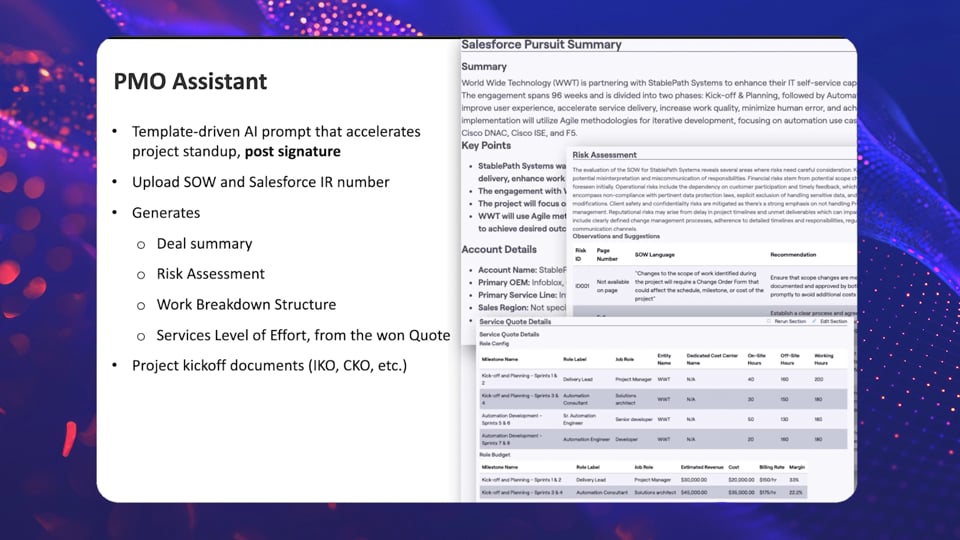Click the "Sales Region:" bullet

click(x=522, y=307)
